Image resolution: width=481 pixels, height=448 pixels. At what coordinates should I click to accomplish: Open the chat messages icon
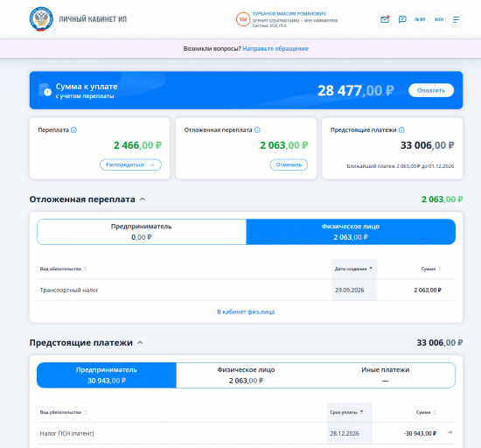402,19
